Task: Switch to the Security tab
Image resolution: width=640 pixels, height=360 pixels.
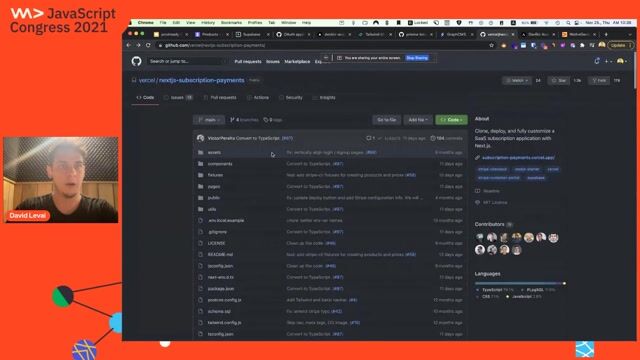Action: tap(291, 98)
